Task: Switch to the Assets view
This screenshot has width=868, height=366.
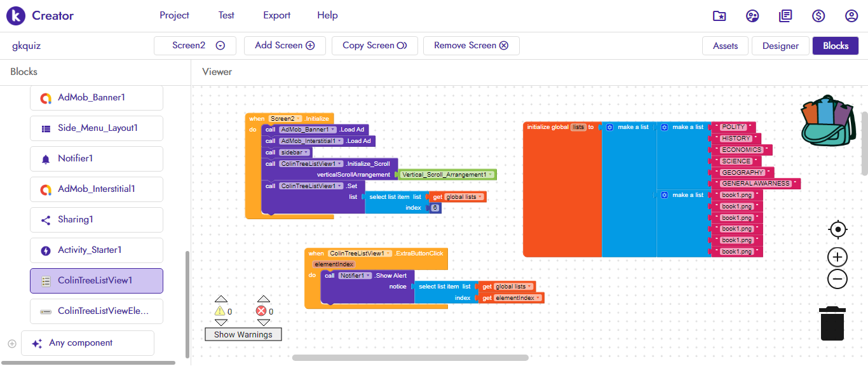Action: (725, 46)
